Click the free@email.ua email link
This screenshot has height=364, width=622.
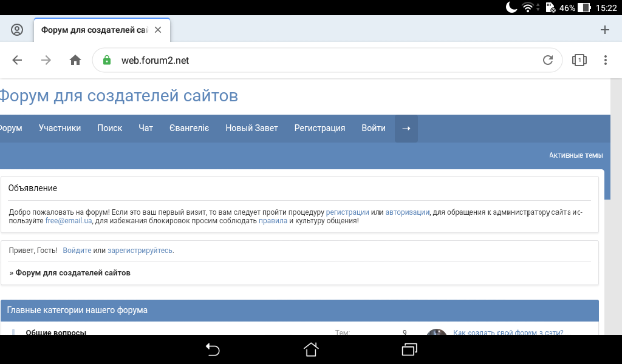[69, 221]
